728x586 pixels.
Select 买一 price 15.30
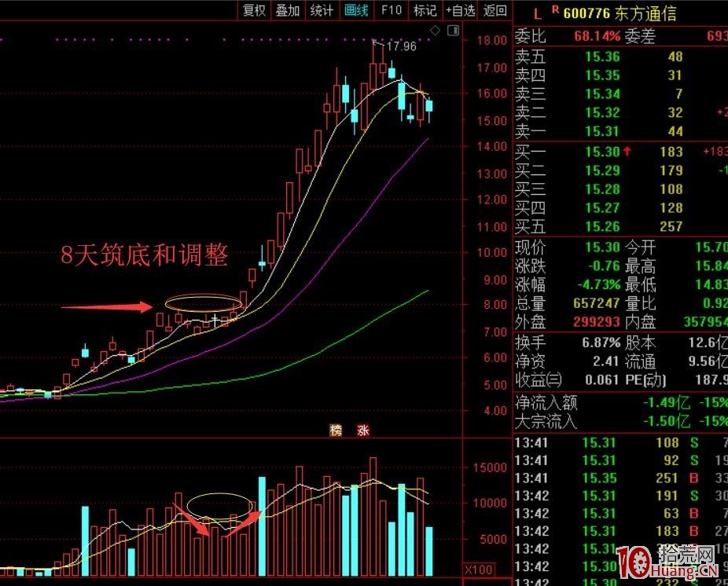pos(602,152)
